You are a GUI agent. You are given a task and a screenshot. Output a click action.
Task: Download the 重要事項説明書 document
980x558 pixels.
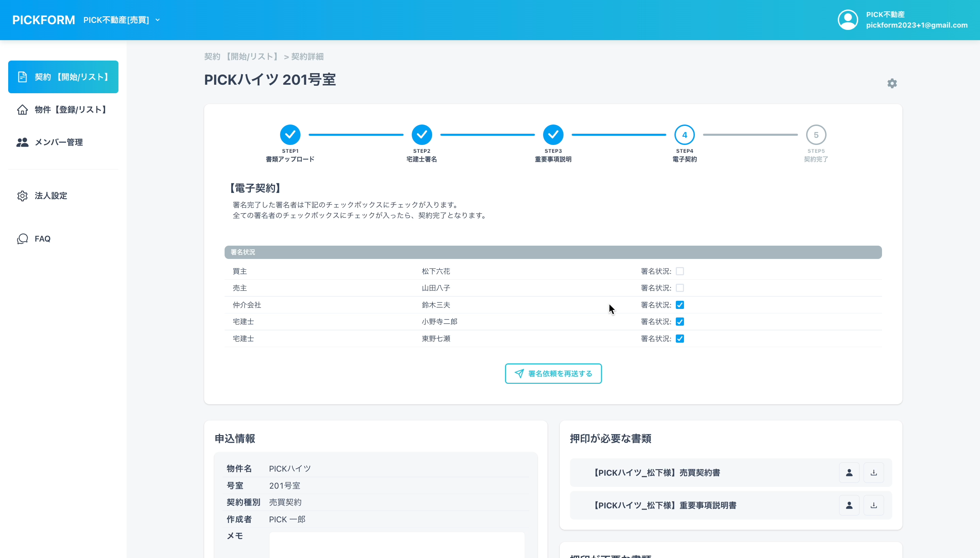click(x=873, y=505)
